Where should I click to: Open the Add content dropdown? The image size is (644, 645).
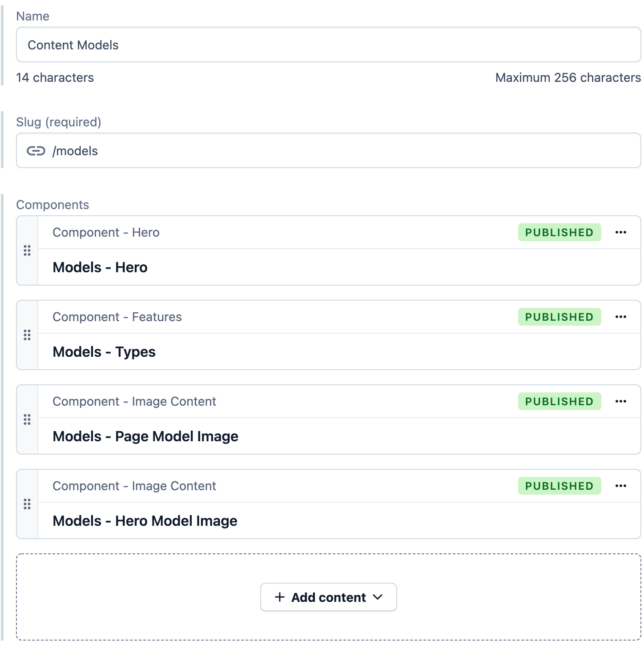328,597
